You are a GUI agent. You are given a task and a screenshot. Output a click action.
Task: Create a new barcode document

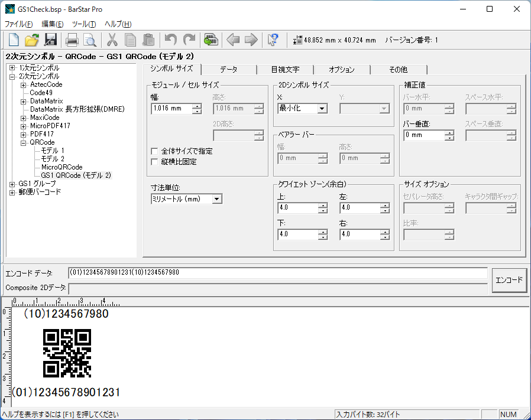pos(13,40)
